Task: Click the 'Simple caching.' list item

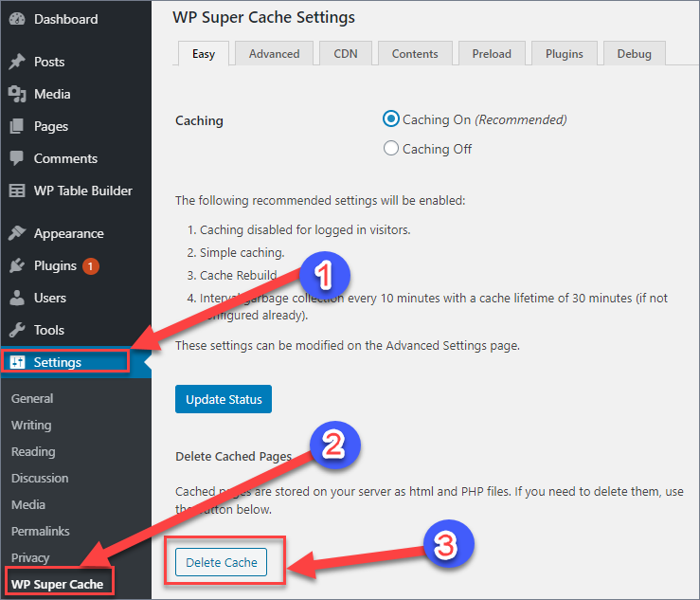Action: pyautogui.click(x=242, y=252)
